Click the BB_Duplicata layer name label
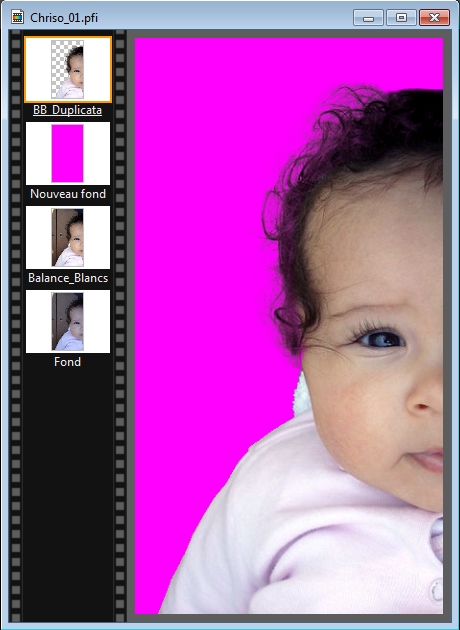460x630 pixels. pos(67,110)
